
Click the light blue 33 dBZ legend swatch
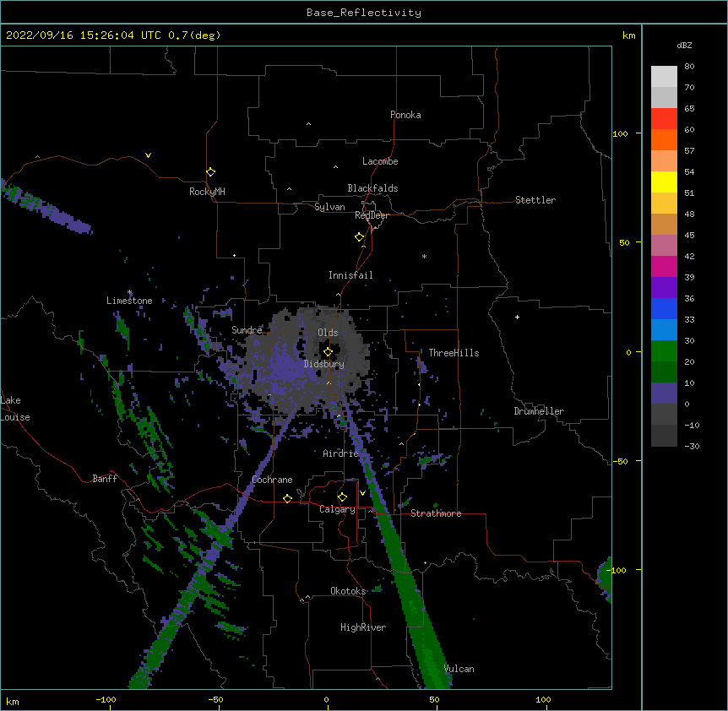664,329
